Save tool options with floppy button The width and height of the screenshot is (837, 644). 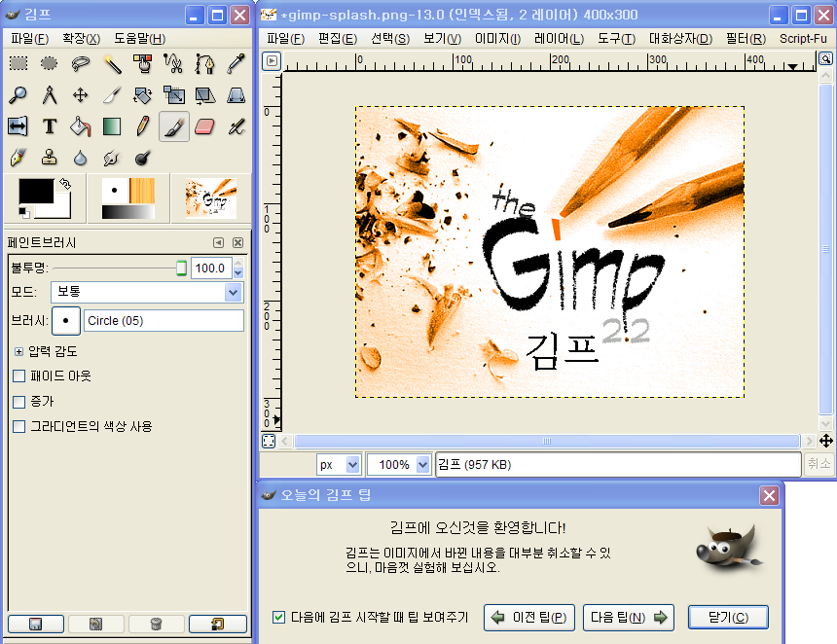click(36, 624)
